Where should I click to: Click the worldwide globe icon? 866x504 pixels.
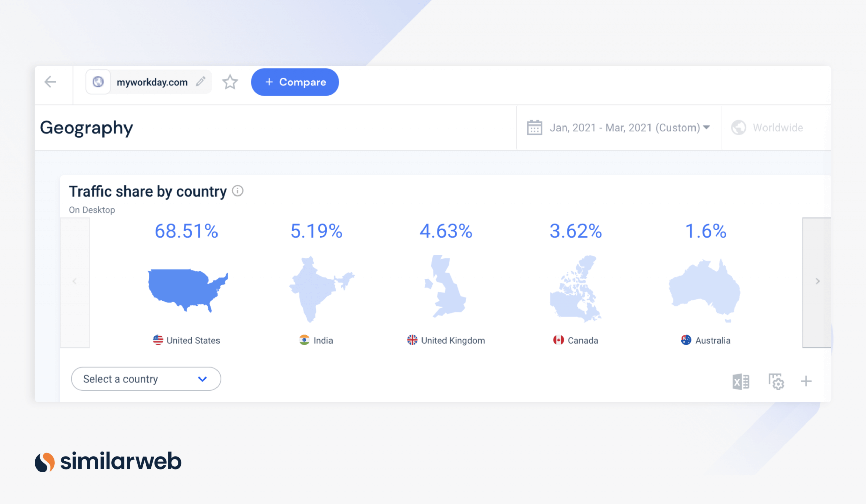click(x=739, y=128)
